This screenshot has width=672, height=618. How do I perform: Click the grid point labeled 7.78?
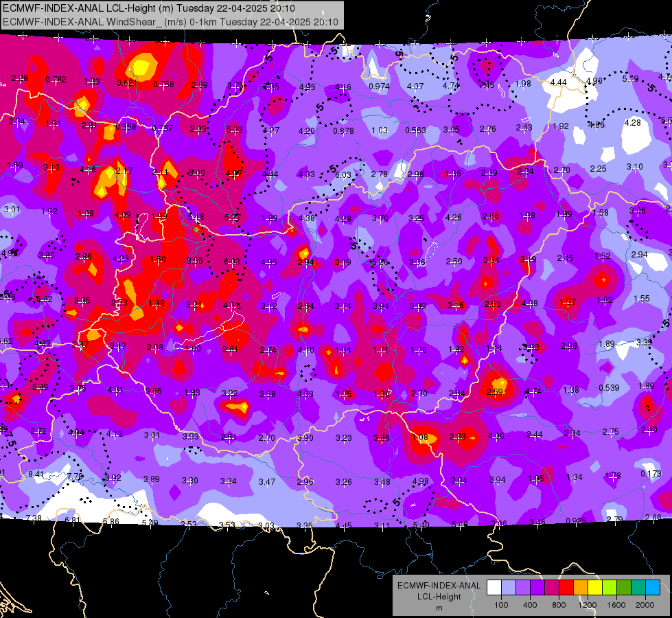[75, 476]
